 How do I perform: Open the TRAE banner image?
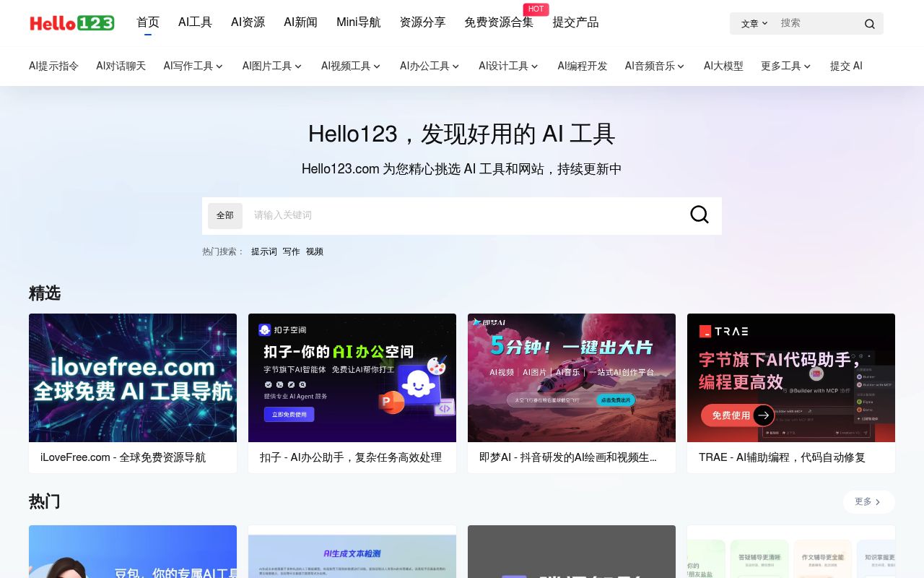click(x=791, y=378)
